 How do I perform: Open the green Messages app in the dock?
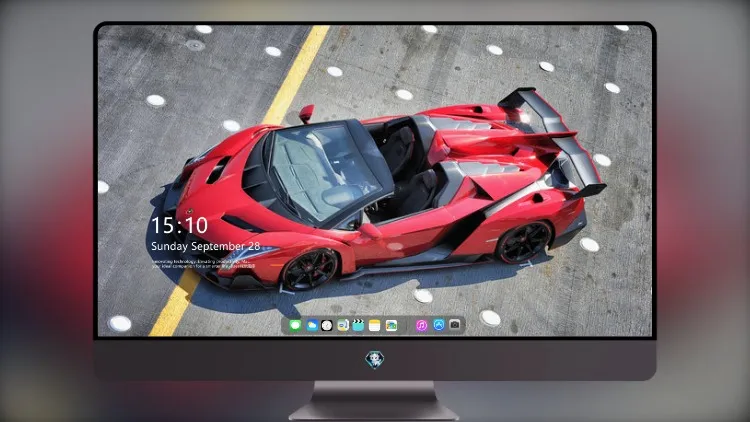click(295, 325)
